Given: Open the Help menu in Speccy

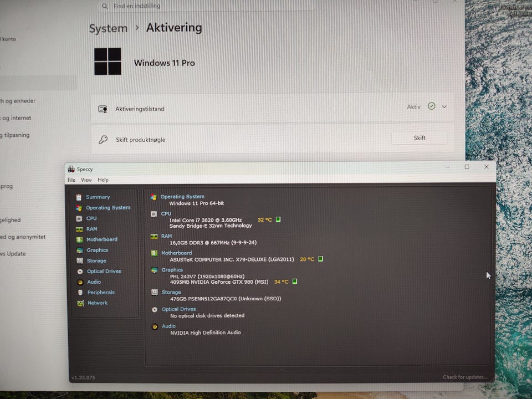Looking at the screenshot, I should [103, 180].
